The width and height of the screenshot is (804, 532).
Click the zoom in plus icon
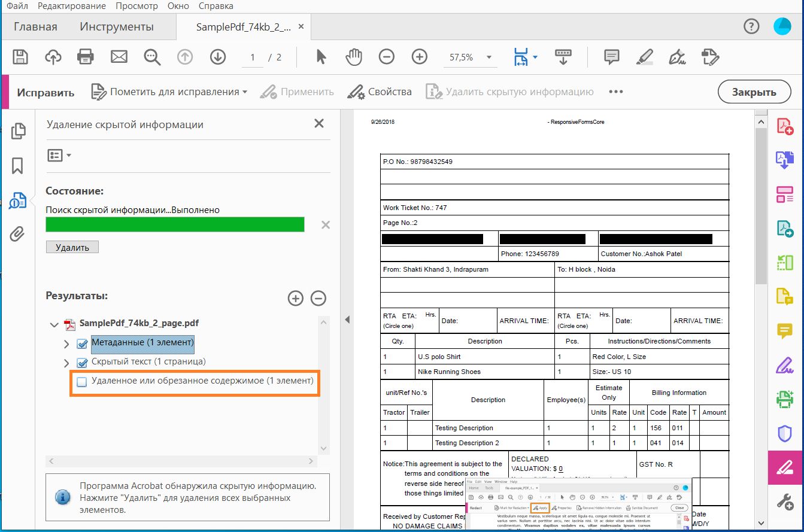pyautogui.click(x=420, y=57)
